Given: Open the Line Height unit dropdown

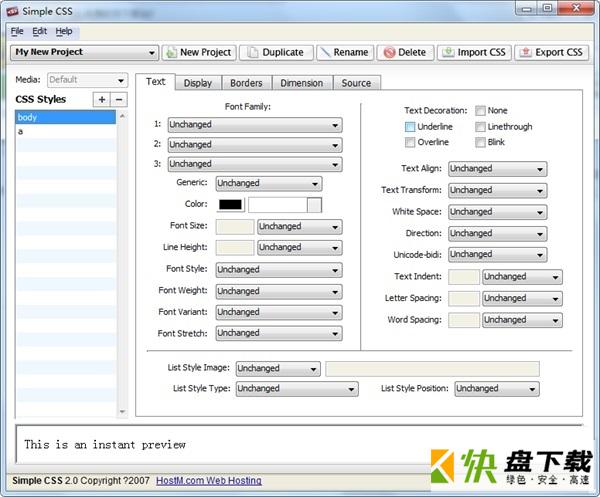Looking at the screenshot, I should point(300,248).
